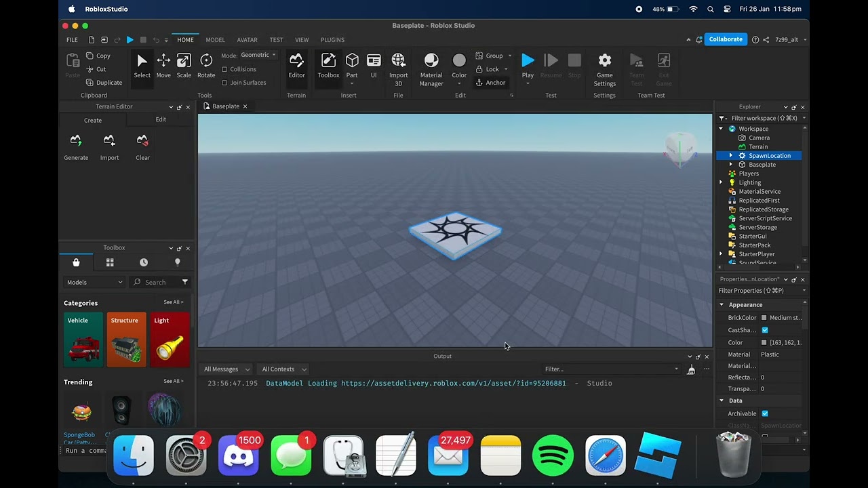Open the Edit tab in Terrain Editor

coord(161,120)
